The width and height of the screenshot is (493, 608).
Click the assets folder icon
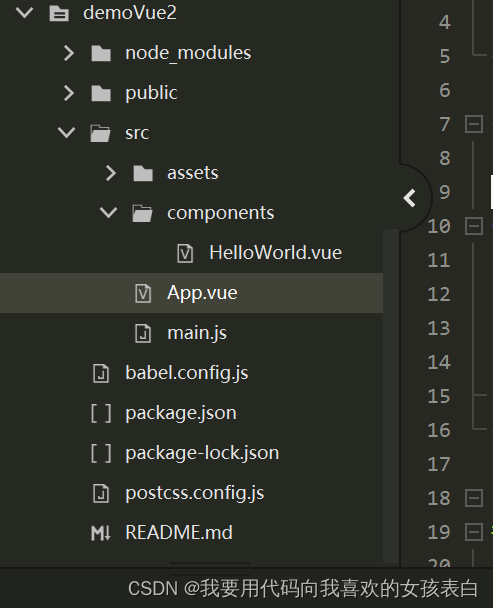[143, 173]
